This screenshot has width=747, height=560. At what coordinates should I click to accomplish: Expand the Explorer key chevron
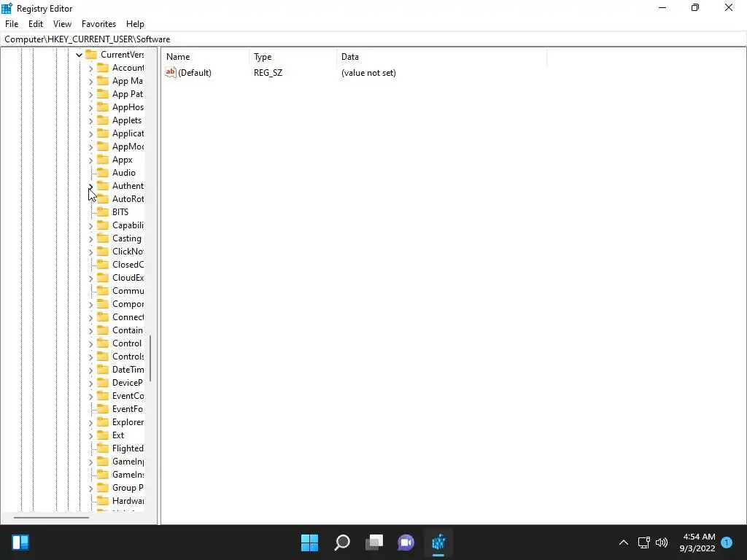point(91,423)
